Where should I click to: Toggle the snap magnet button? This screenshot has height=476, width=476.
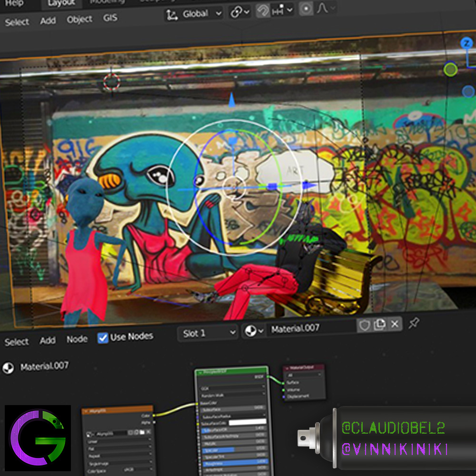[x=263, y=11]
